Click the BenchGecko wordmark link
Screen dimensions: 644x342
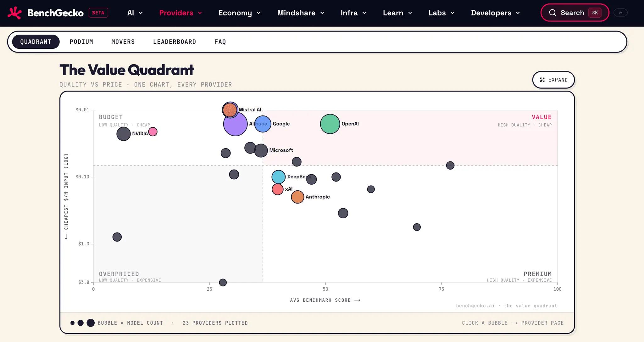(55, 13)
